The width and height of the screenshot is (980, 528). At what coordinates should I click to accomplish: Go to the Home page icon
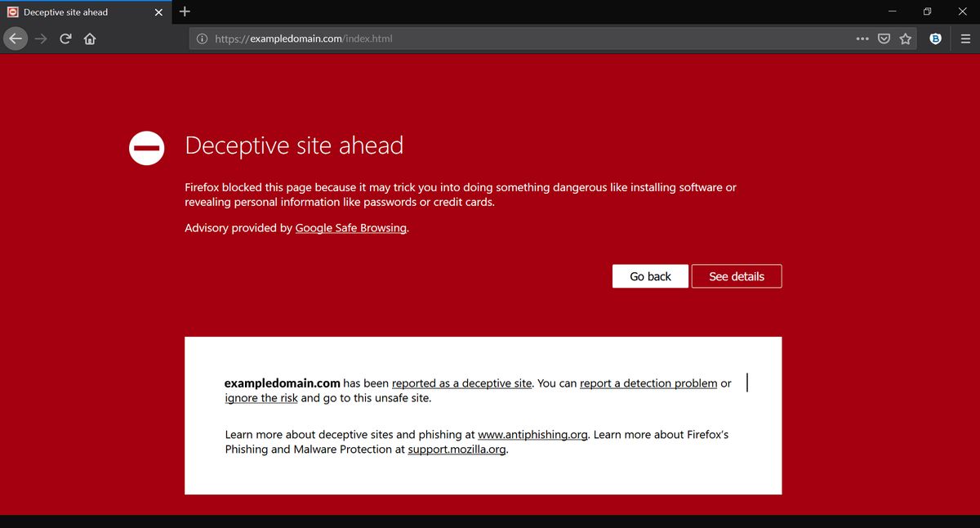(x=89, y=38)
